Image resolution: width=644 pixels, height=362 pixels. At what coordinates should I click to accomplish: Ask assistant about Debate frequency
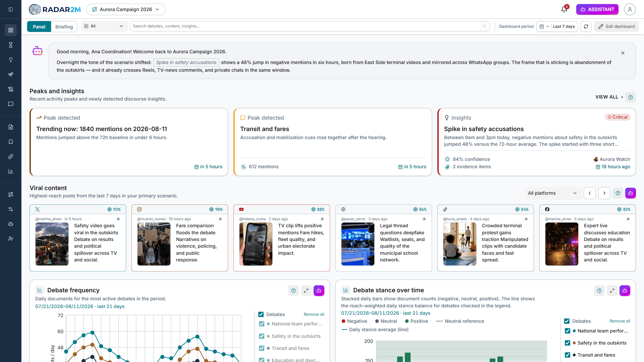pyautogui.click(x=319, y=291)
